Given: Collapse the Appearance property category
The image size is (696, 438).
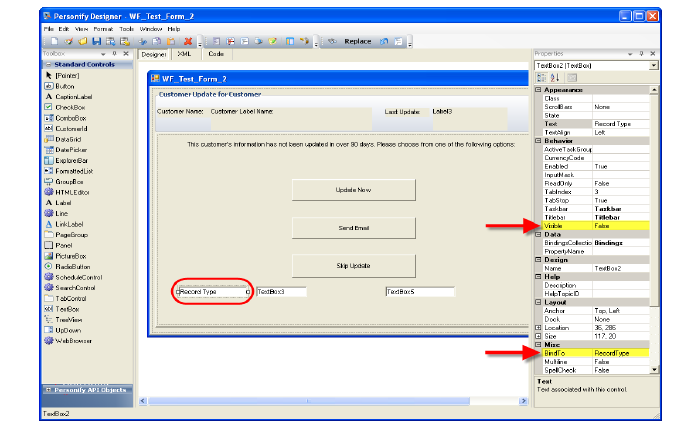Looking at the screenshot, I should [x=539, y=90].
